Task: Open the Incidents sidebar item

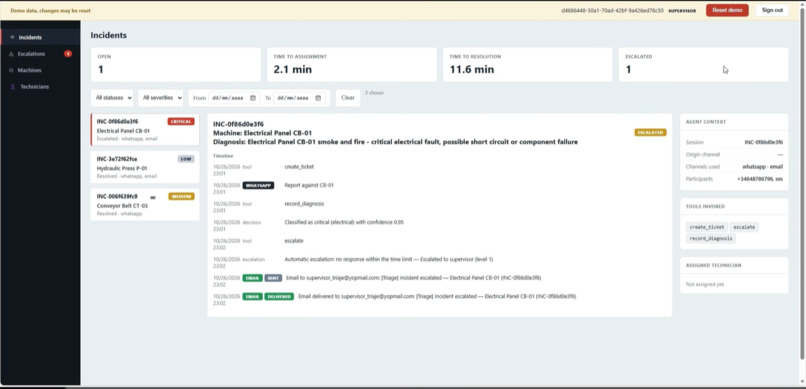Action: 40,38
